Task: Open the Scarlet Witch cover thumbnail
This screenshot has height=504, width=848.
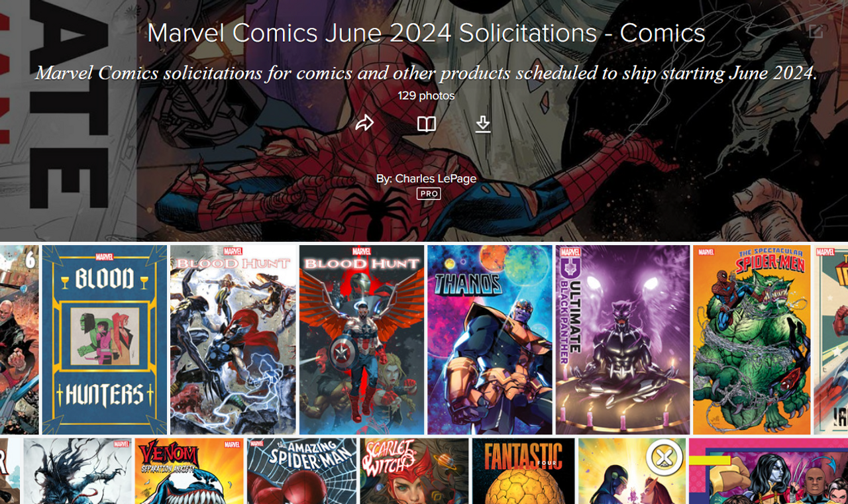Action: click(415, 471)
